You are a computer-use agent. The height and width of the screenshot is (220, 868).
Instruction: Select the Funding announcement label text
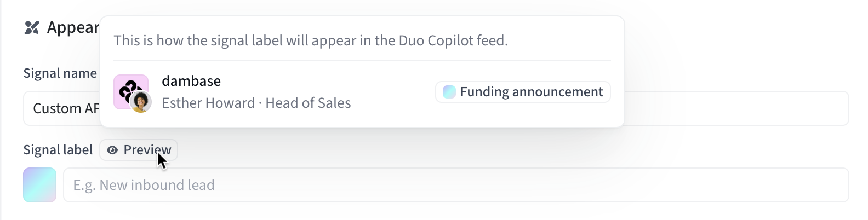tap(531, 92)
